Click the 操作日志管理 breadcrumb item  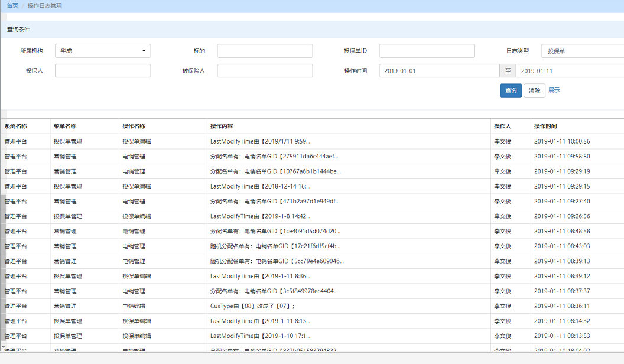point(45,6)
